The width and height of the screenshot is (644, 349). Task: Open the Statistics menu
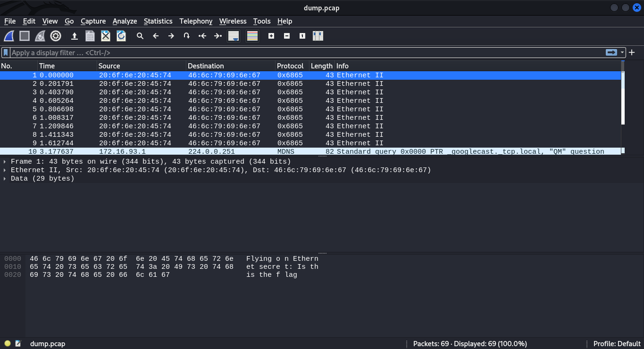pos(158,21)
